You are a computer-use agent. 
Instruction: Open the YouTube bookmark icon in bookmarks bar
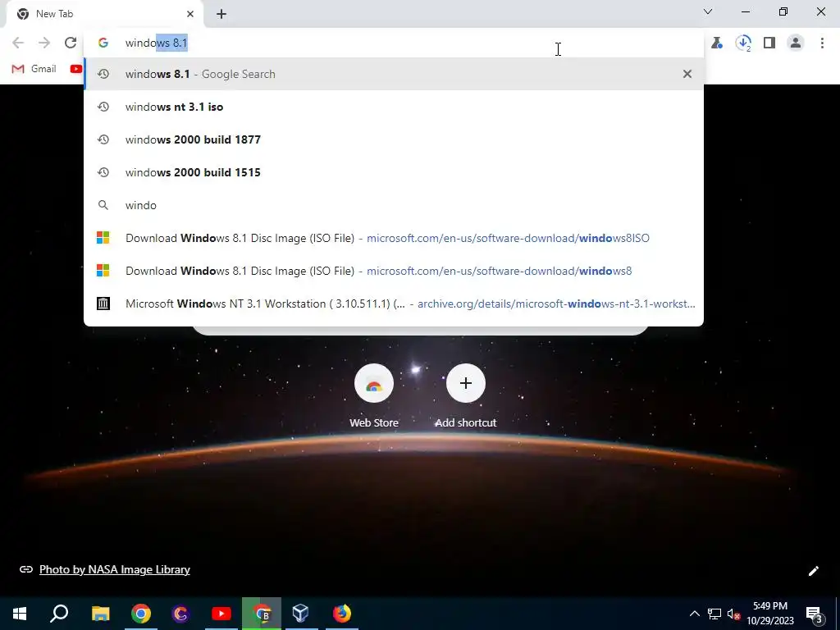(x=76, y=69)
